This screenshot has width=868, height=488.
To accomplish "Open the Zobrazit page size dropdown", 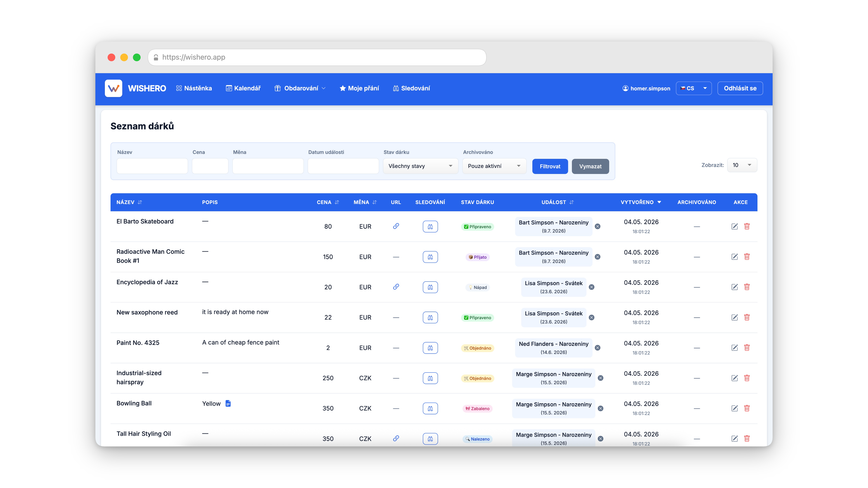I will [x=742, y=165].
